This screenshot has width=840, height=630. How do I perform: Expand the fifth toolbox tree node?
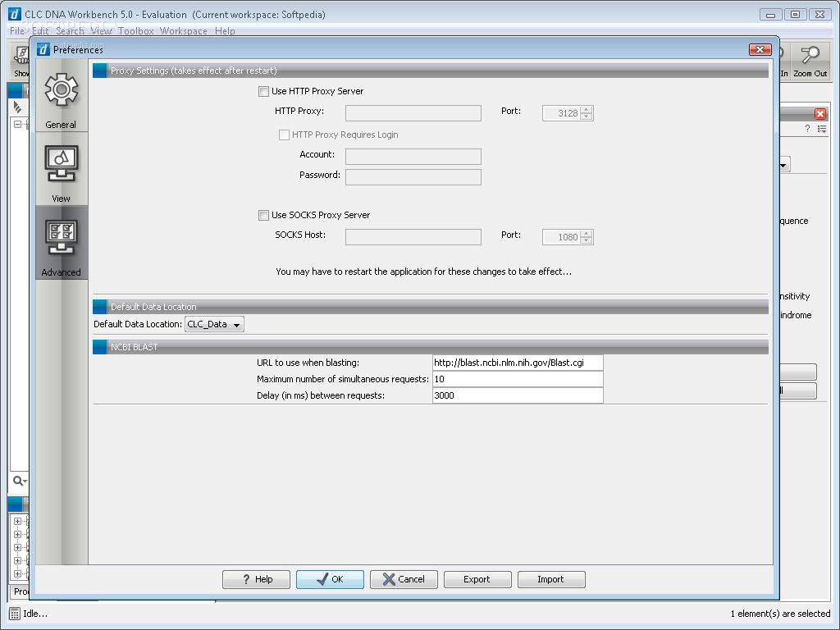coord(18,573)
